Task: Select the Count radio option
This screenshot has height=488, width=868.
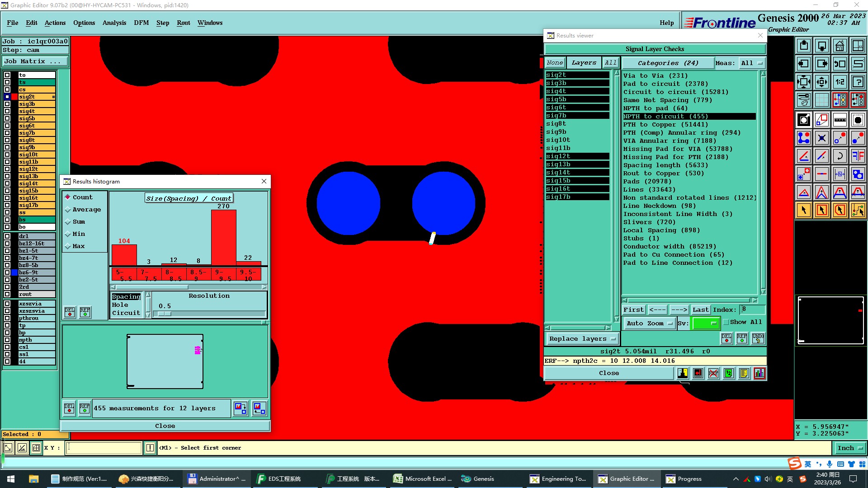Action: coord(79,197)
